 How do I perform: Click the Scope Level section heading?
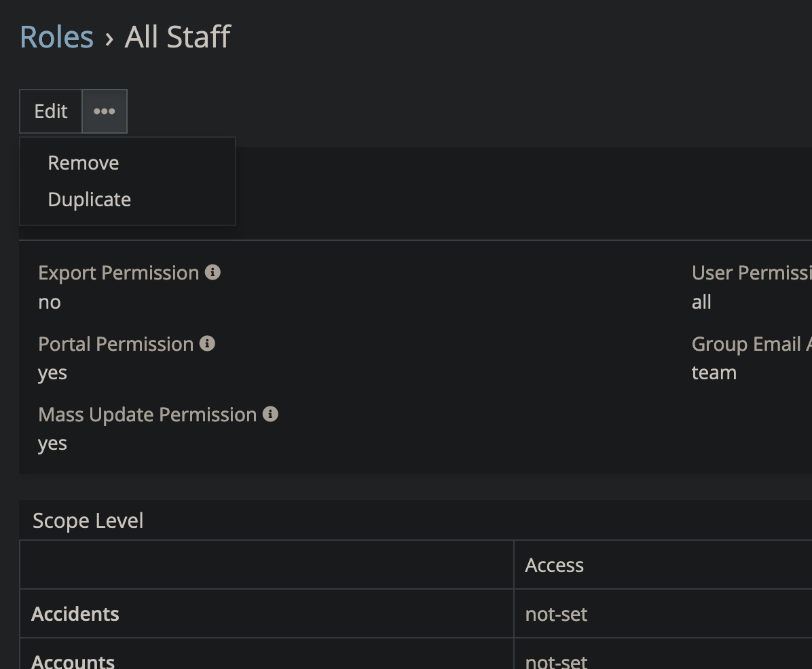(x=88, y=520)
